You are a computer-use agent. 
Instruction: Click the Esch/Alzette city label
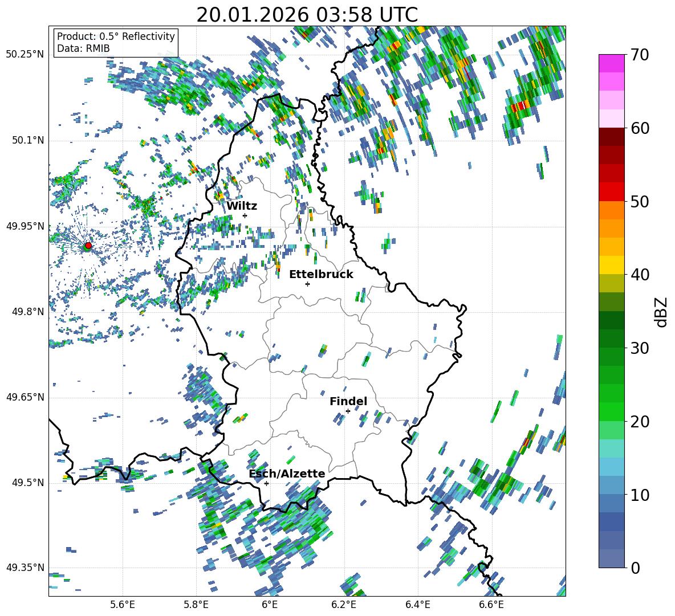287,474
